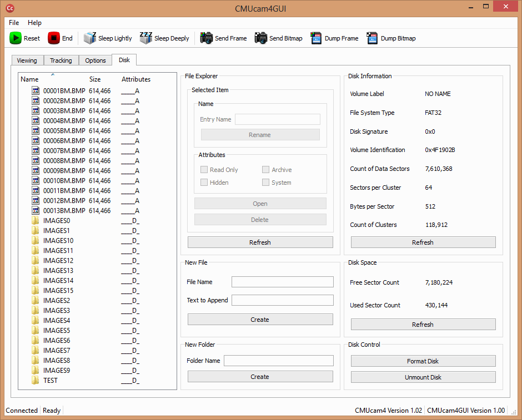This screenshot has width=522, height=420.
Task: Click CMUcam4 Version 1.02 status text
Action: click(388, 411)
